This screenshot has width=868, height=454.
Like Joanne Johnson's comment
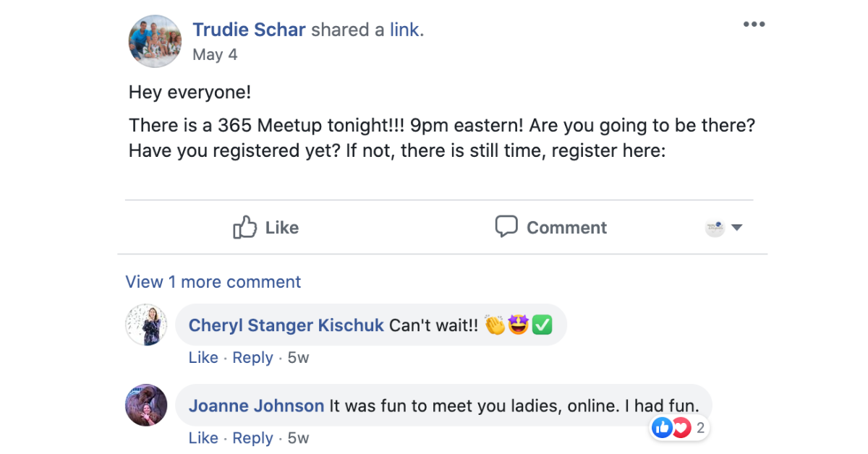203,438
